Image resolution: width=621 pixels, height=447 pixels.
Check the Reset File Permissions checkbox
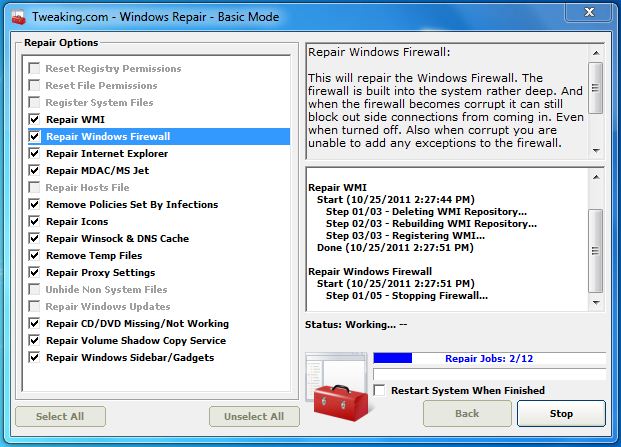[x=34, y=85]
